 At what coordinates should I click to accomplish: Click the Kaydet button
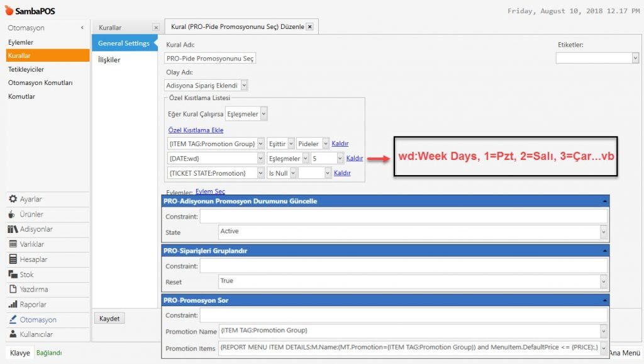109,319
